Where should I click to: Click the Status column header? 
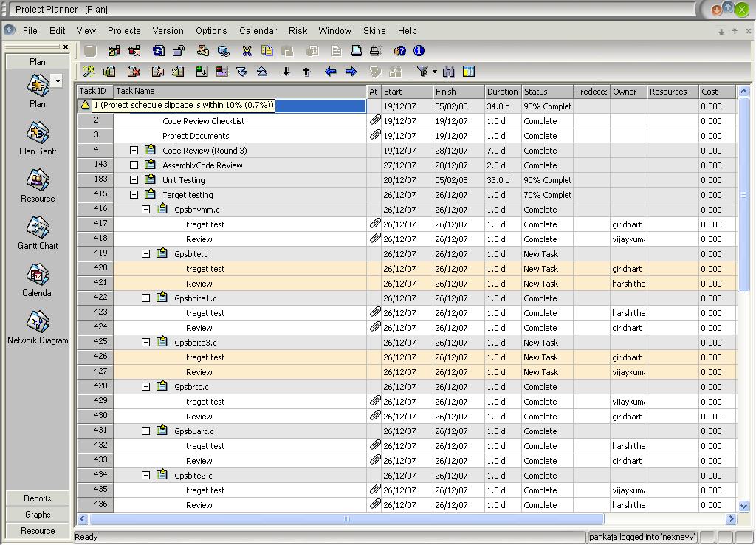pyautogui.click(x=546, y=92)
